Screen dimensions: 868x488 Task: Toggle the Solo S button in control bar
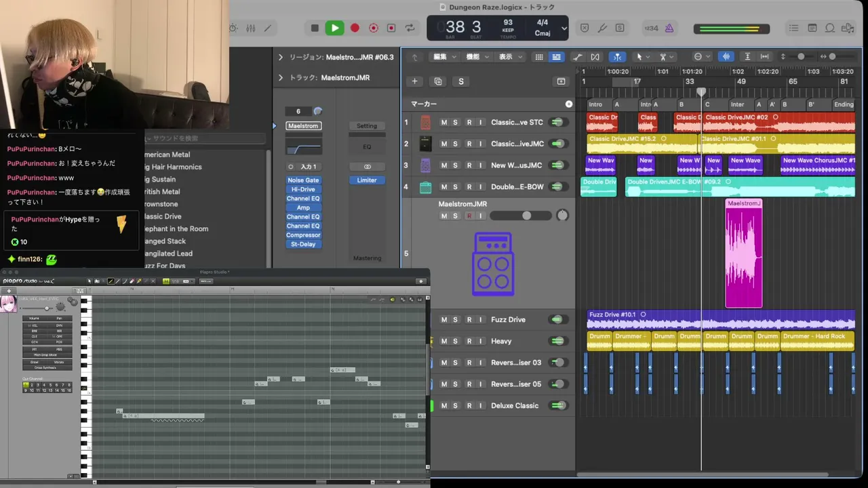(620, 28)
